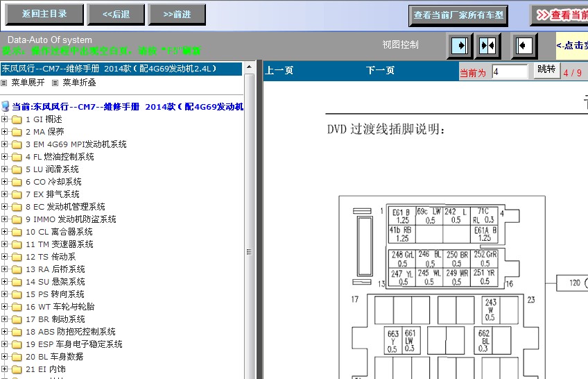Click folder icon of 15 PS 转向系统
Screen dimensions: 588x379
(17, 294)
